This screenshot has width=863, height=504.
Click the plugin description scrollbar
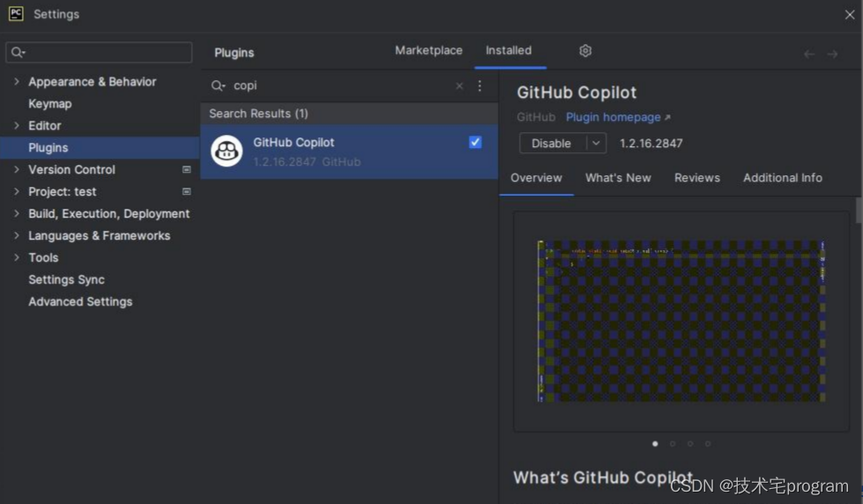coord(859,211)
